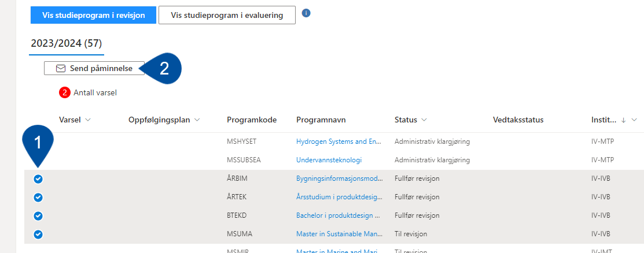The height and width of the screenshot is (253, 644).
Task: Uncheck the ÅRTEK row checkbox
Action: pos(38,197)
